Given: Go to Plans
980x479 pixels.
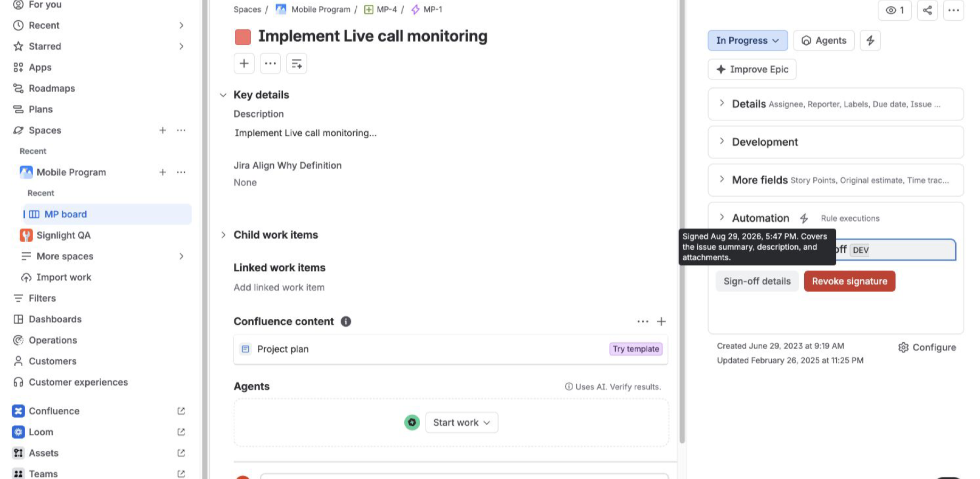Looking at the screenshot, I should click(40, 110).
